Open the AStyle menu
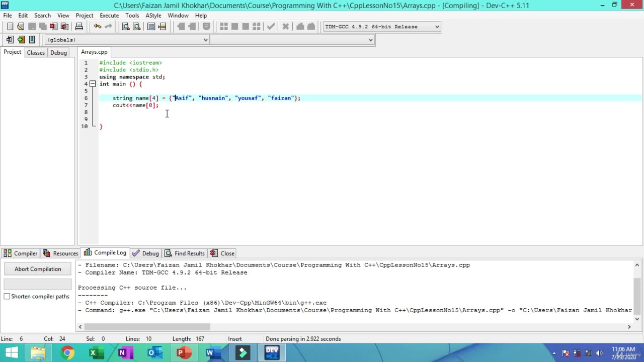 [153, 16]
